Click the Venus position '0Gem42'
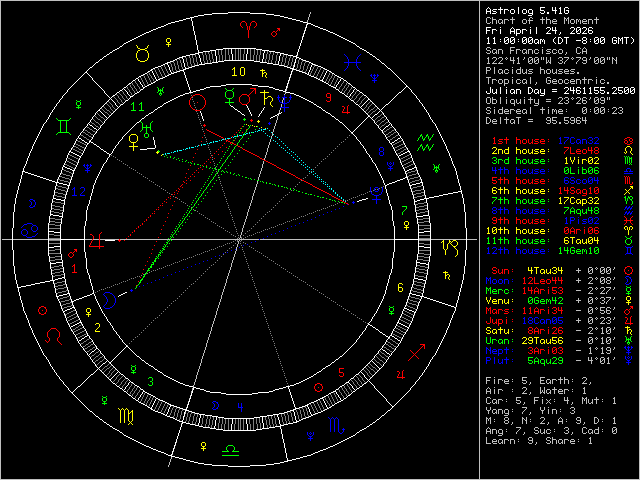 546,301
